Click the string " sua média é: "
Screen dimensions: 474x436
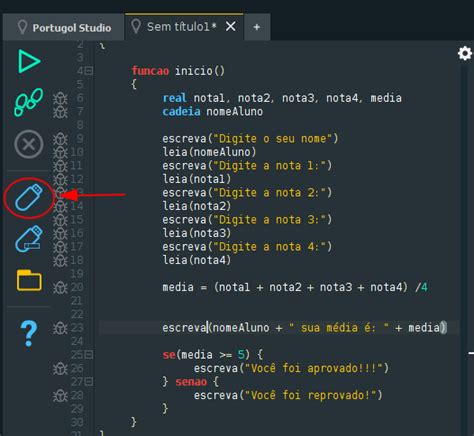339,328
